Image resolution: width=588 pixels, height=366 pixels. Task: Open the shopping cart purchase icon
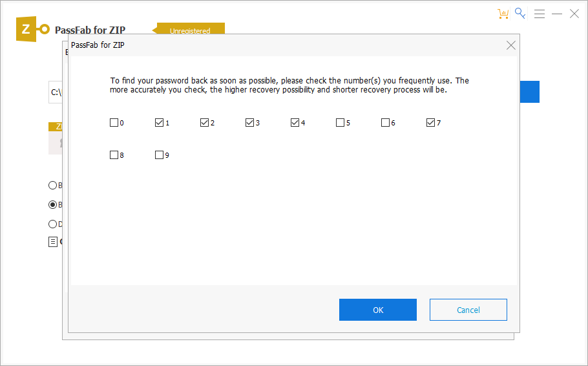click(503, 14)
